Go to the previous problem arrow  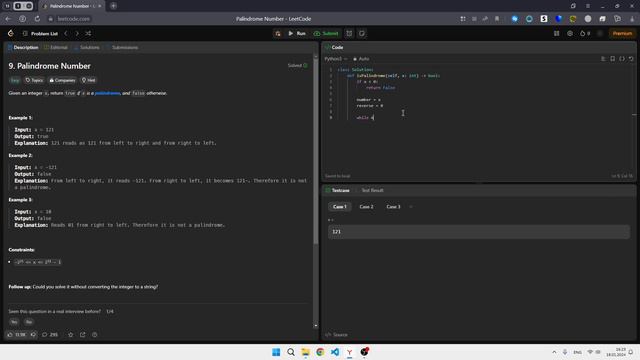(x=66, y=33)
